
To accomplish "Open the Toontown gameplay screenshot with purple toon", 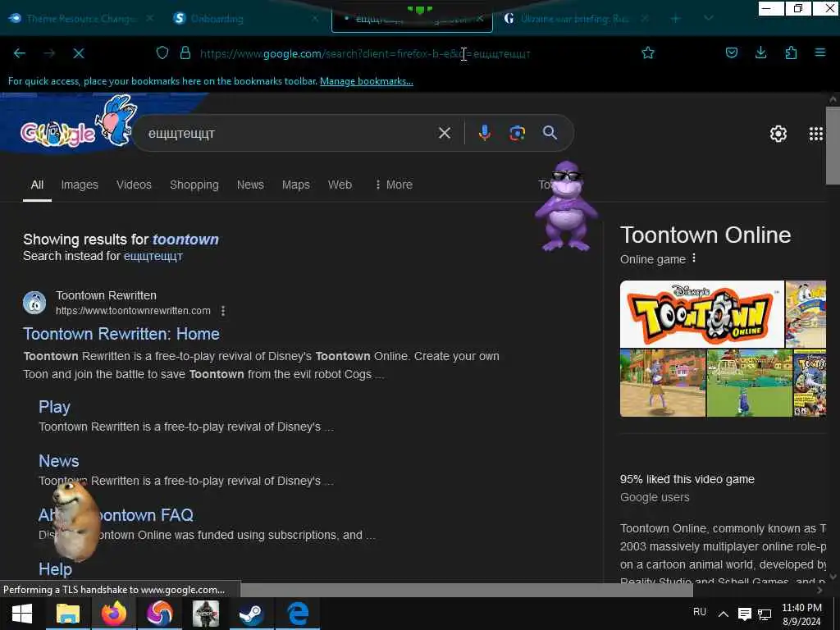I will point(663,383).
